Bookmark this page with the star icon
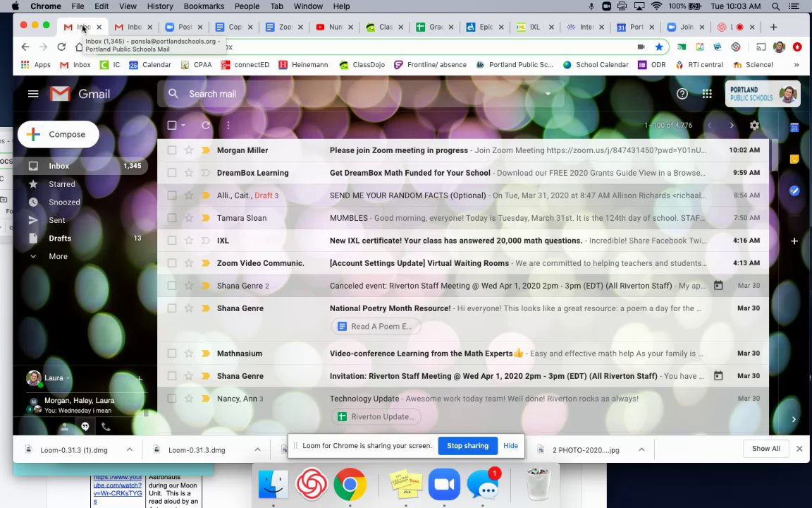Viewport: 812px width, 508px height. tap(659, 47)
